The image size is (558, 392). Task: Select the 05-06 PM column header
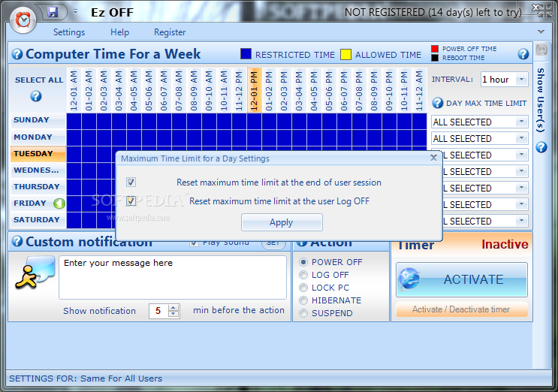pyautogui.click(x=329, y=90)
